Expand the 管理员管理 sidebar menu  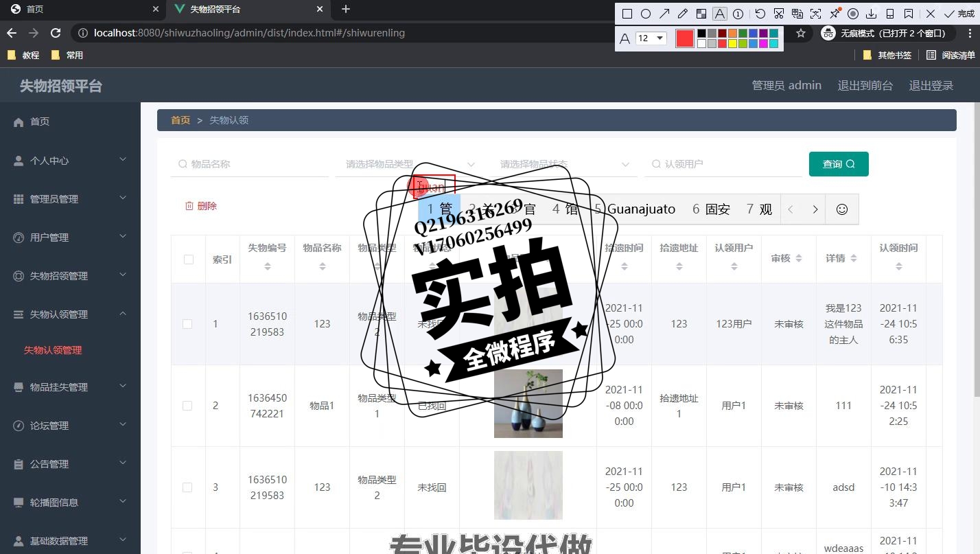point(70,198)
